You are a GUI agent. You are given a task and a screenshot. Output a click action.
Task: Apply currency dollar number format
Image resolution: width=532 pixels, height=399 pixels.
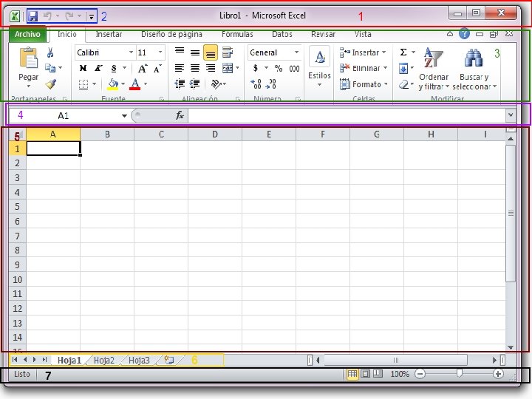pos(256,68)
